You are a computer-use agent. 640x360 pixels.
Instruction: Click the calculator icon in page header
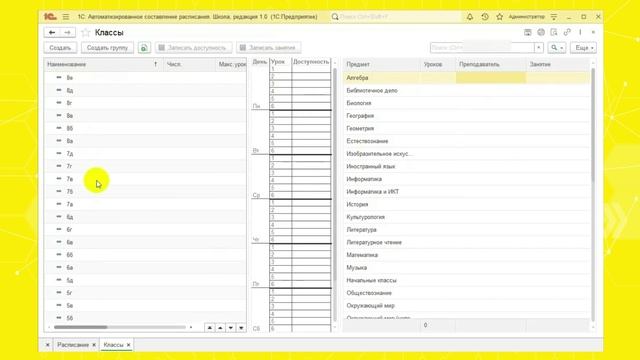point(528,32)
